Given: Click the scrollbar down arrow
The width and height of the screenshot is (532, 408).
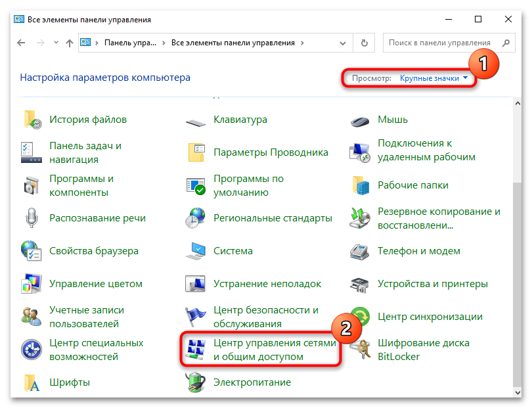Looking at the screenshot, I should [518, 392].
